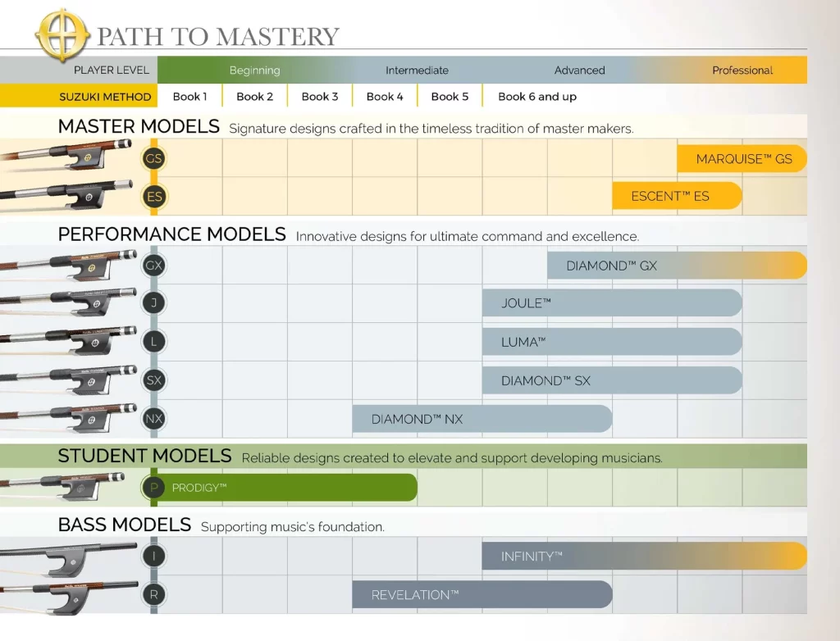
Task: Click the Book 5 column header
Action: 450,97
